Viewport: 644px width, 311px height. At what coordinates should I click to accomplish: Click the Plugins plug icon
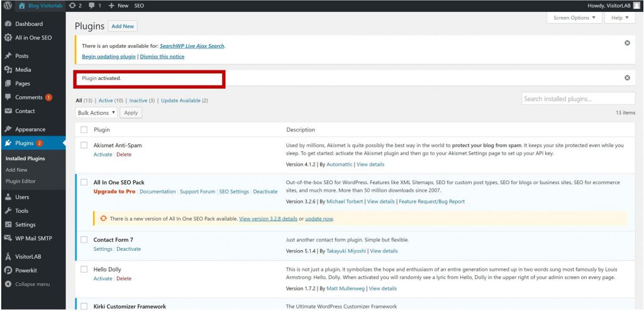(x=8, y=143)
